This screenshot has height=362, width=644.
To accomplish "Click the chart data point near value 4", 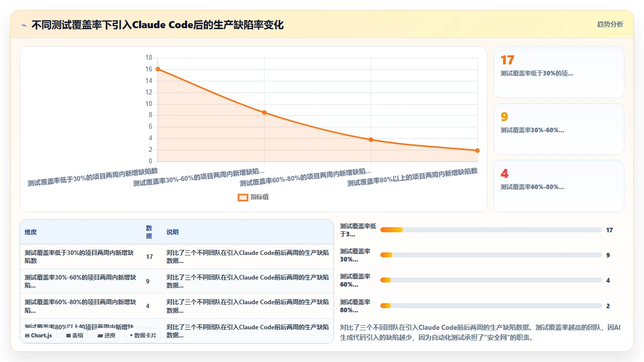I will pyautogui.click(x=371, y=139).
